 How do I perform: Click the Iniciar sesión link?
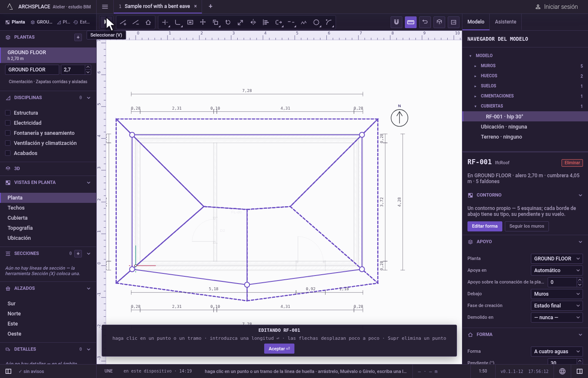tap(556, 7)
